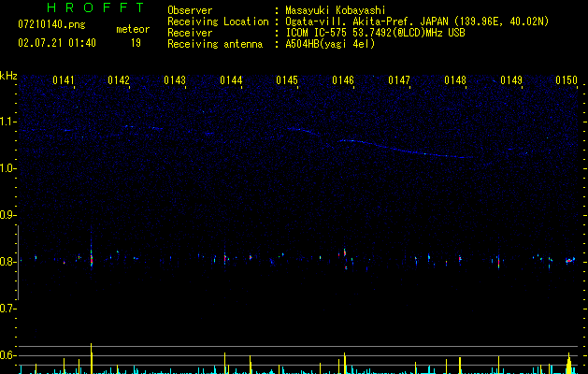
Task: Click the meteor count label
Action: 133,29
